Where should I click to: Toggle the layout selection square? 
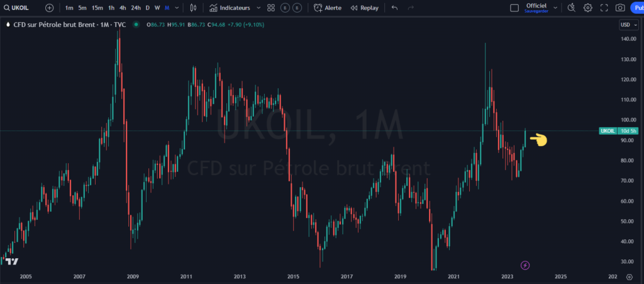coord(514,8)
